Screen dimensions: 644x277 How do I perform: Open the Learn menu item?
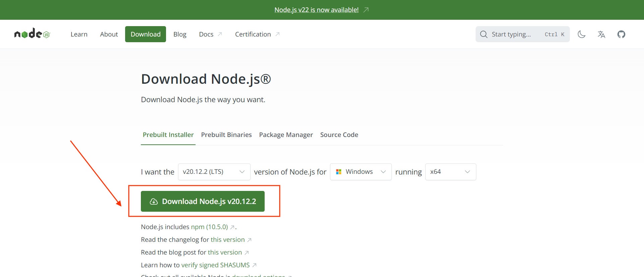pos(79,34)
